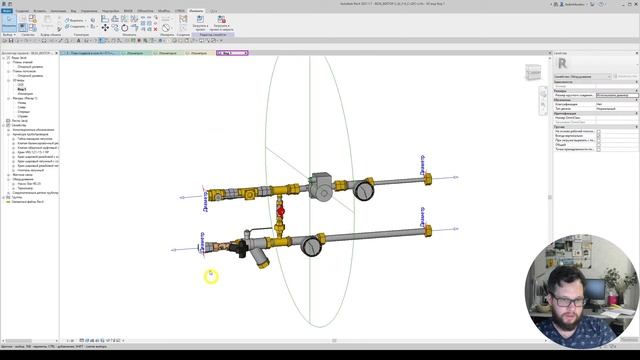Collapse the 'Семейства' node in project browser
The image size is (640, 360).
(x=4, y=125)
